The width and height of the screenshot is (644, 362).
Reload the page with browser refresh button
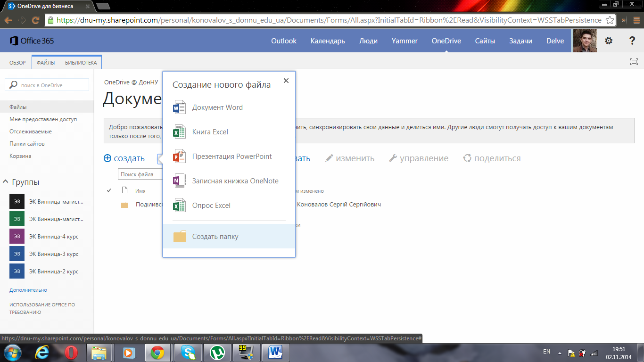coord(35,20)
